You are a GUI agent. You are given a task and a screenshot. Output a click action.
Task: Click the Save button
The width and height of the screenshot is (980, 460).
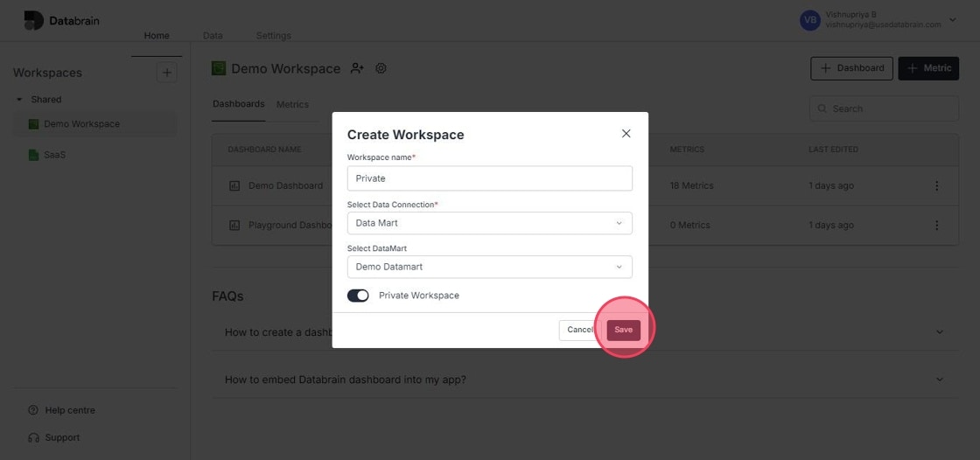pyautogui.click(x=624, y=330)
